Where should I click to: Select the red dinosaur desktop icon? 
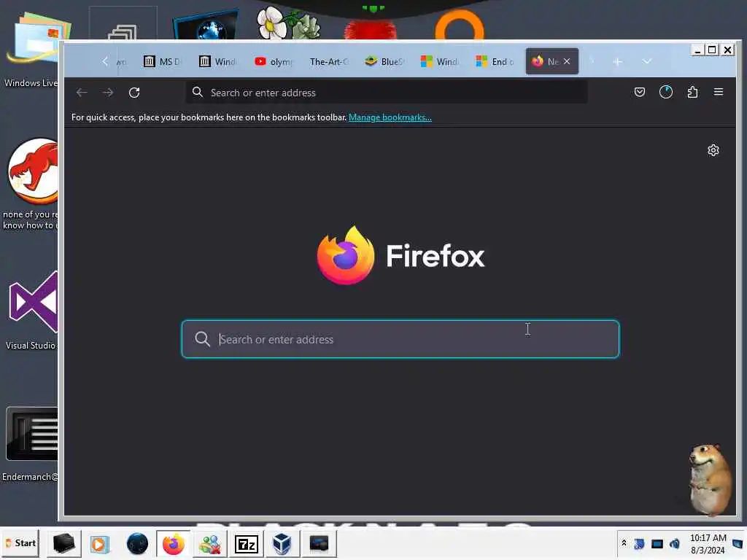click(x=31, y=184)
